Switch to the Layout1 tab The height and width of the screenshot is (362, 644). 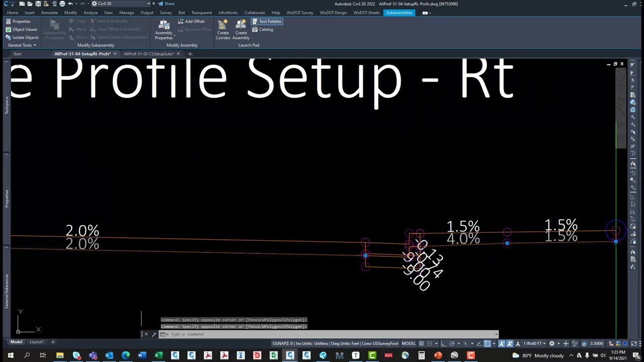pyautogui.click(x=36, y=342)
